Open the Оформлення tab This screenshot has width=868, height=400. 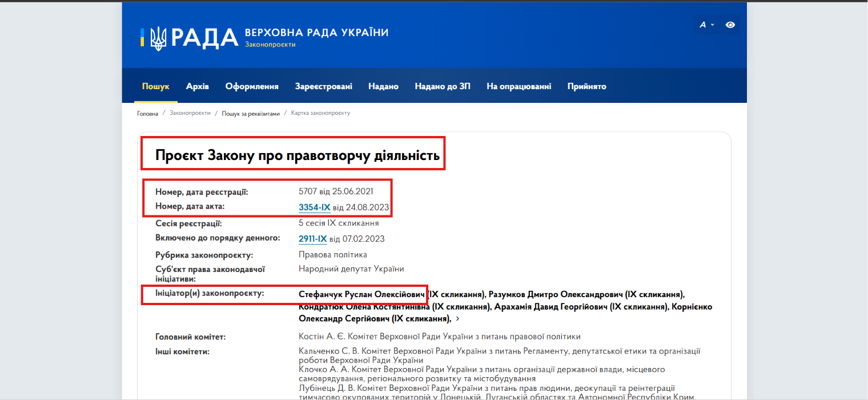pyautogui.click(x=252, y=86)
